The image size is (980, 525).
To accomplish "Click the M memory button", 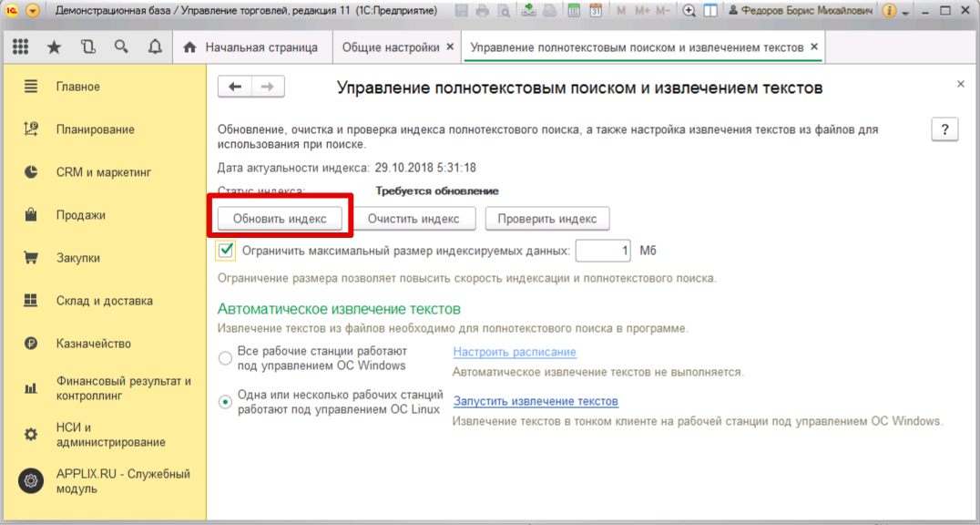I will (x=620, y=11).
